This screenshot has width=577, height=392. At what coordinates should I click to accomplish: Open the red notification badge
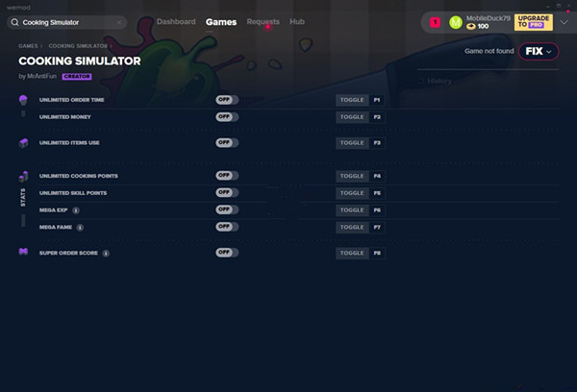click(435, 22)
